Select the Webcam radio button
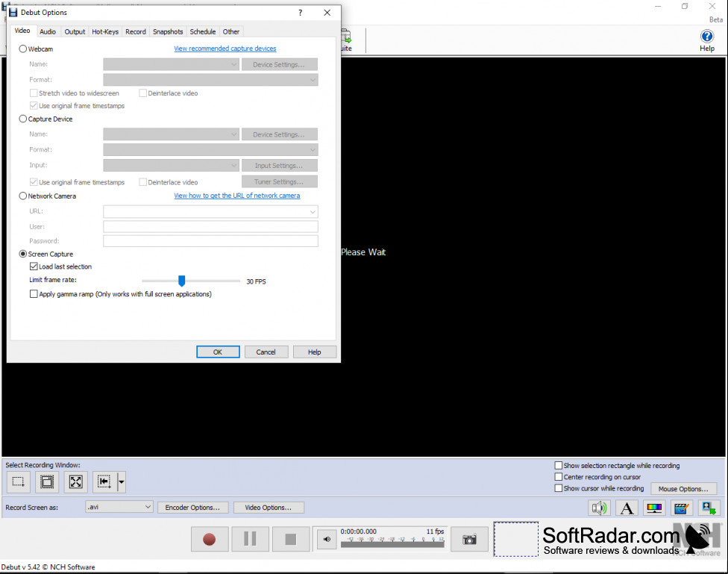728x574 pixels. tap(22, 49)
